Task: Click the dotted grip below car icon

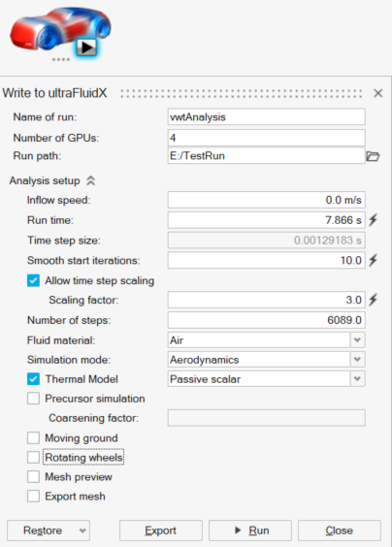Action: click(61, 60)
